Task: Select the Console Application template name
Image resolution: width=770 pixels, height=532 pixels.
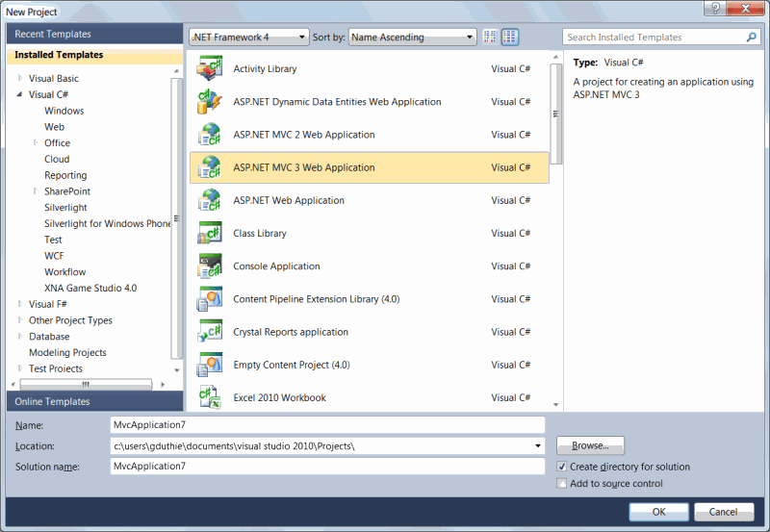Action: pyautogui.click(x=276, y=266)
